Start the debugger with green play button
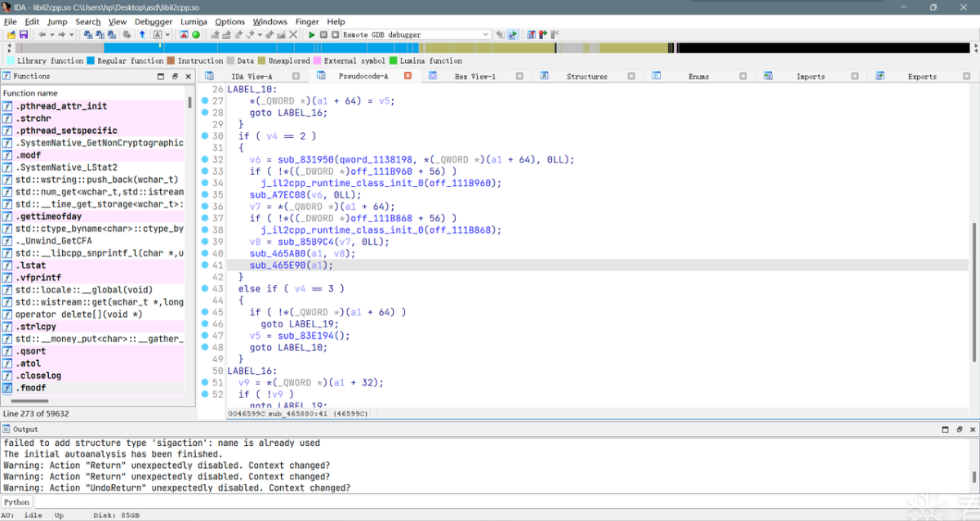Screen dimensions: 980x521 pyautogui.click(x=312, y=34)
